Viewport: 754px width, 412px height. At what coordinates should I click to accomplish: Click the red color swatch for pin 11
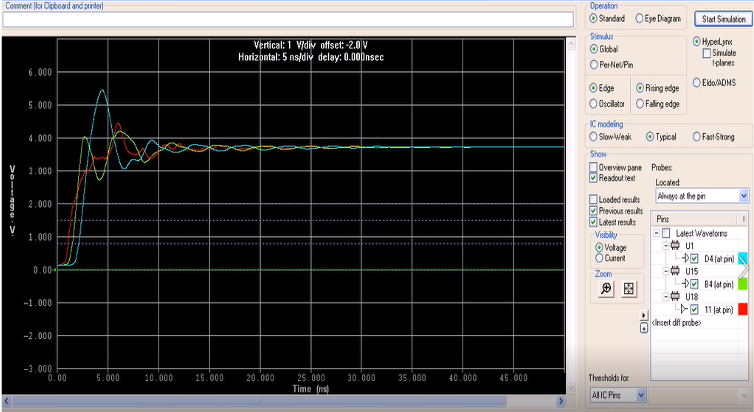tap(743, 310)
